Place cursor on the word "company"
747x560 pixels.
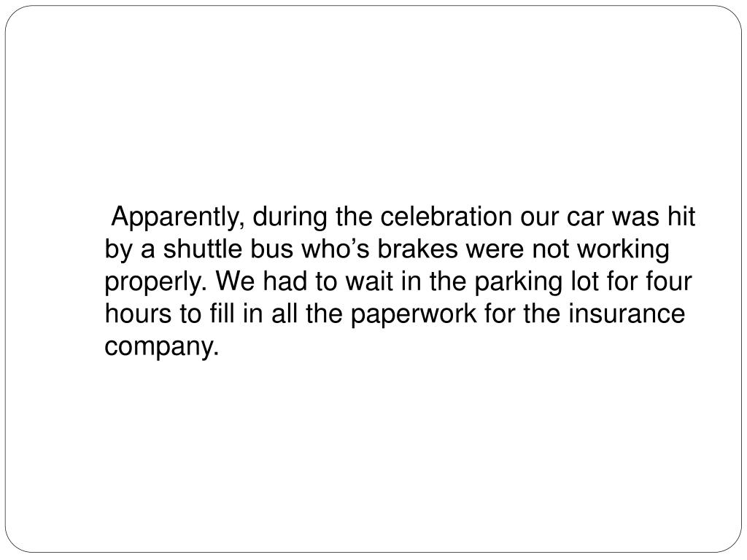pos(161,348)
